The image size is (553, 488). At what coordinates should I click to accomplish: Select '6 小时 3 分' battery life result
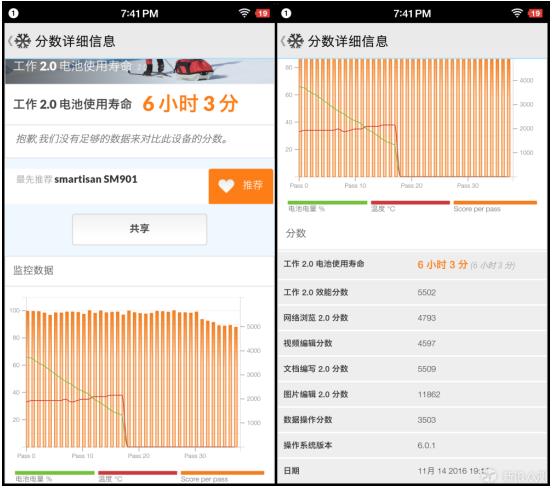tap(190, 104)
